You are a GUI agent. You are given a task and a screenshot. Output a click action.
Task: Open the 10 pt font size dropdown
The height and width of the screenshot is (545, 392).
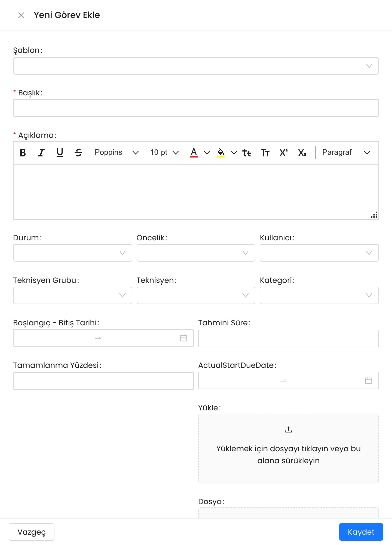point(164,153)
